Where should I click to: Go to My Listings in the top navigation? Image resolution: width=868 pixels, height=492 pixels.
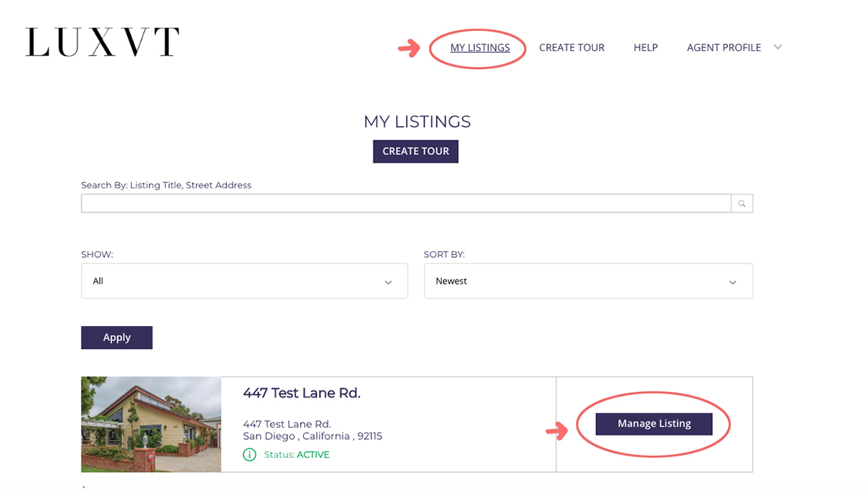point(480,47)
